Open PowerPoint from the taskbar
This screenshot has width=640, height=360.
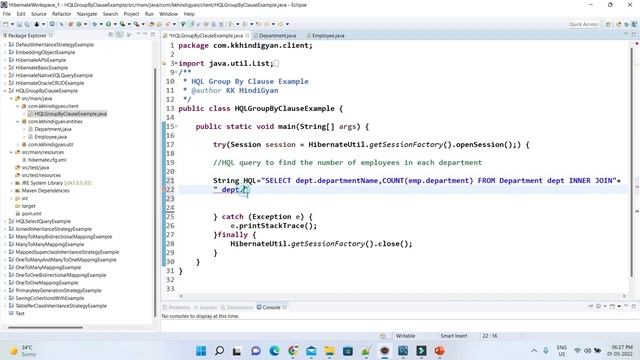click(x=440, y=351)
